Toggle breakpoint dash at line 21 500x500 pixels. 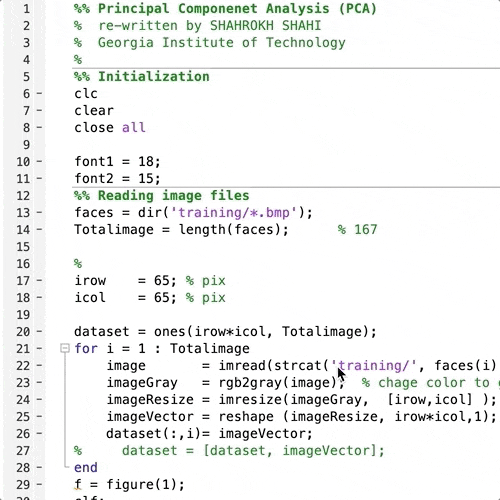pyautogui.click(x=39, y=349)
